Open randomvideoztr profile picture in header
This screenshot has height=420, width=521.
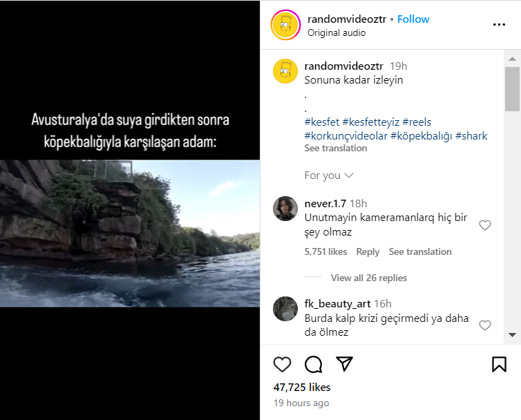tap(285, 25)
